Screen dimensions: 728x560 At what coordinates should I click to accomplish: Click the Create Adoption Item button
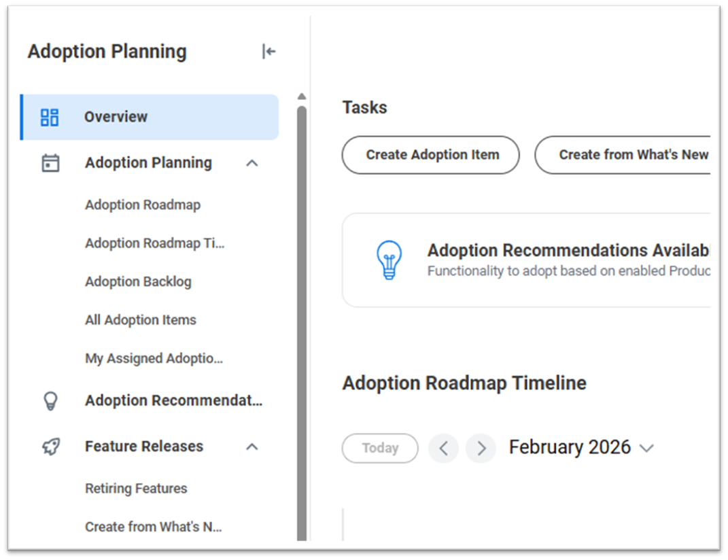pos(431,155)
